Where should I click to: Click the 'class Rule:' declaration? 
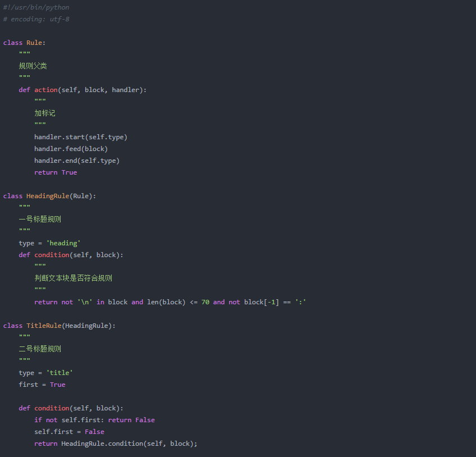coord(24,43)
